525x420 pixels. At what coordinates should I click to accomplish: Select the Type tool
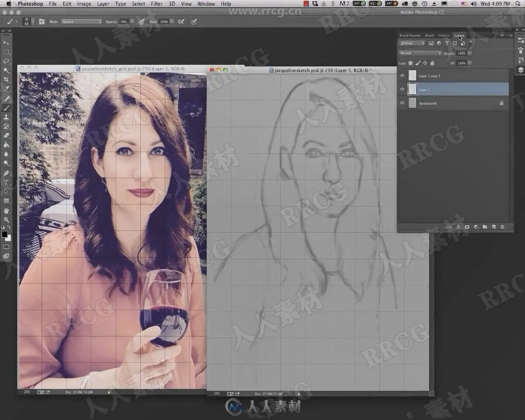[6, 183]
